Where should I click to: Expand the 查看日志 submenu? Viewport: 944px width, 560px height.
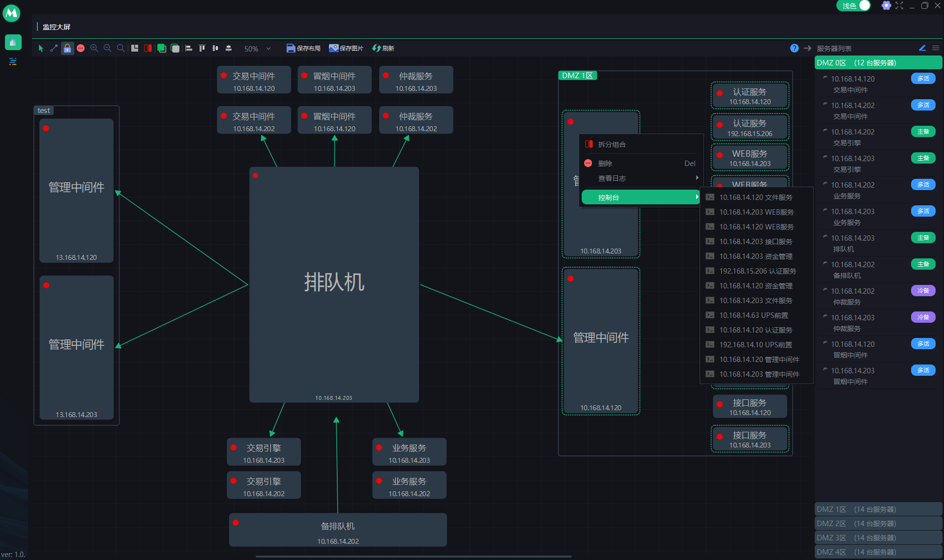641,178
